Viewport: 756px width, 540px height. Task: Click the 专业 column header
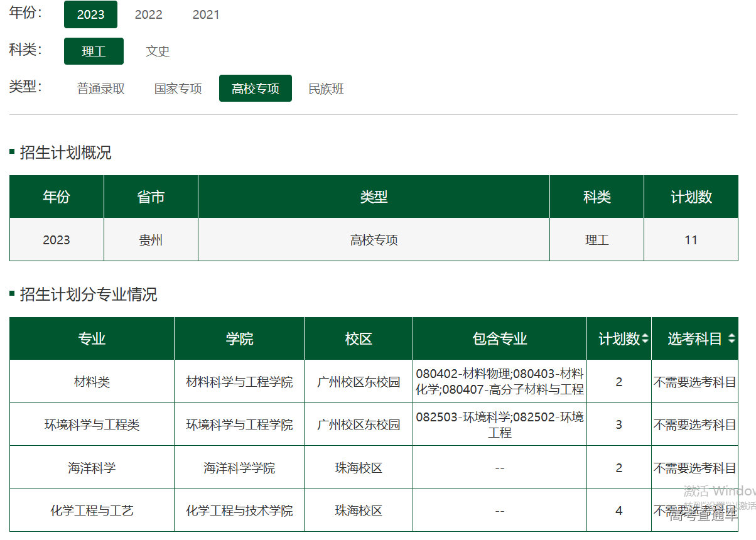[92, 339]
